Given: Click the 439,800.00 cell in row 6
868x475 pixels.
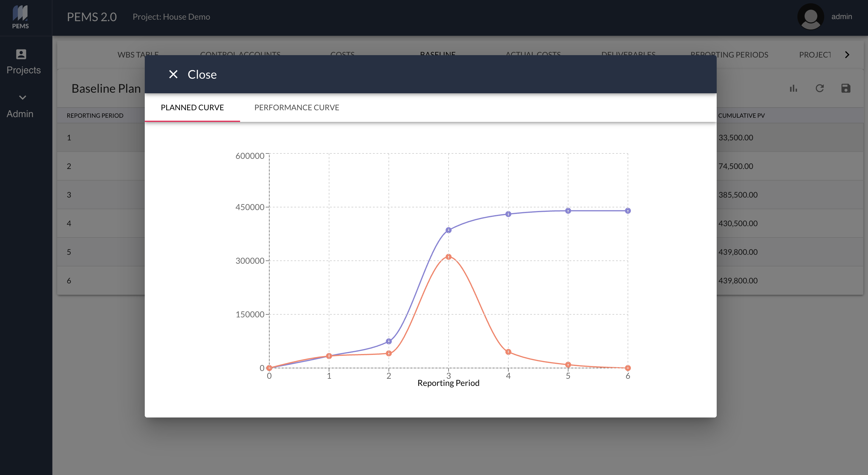Looking at the screenshot, I should pyautogui.click(x=738, y=281).
